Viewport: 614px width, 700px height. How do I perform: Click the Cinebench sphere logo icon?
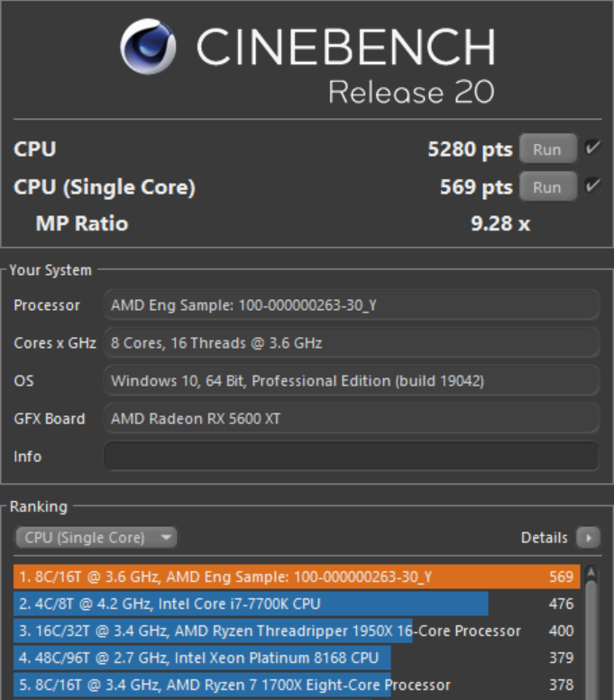pos(149,48)
